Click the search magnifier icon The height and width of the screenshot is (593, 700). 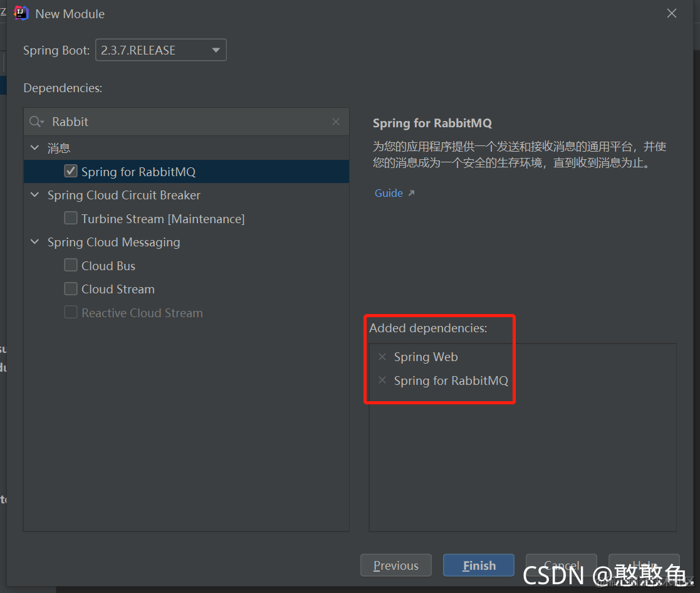coord(36,122)
